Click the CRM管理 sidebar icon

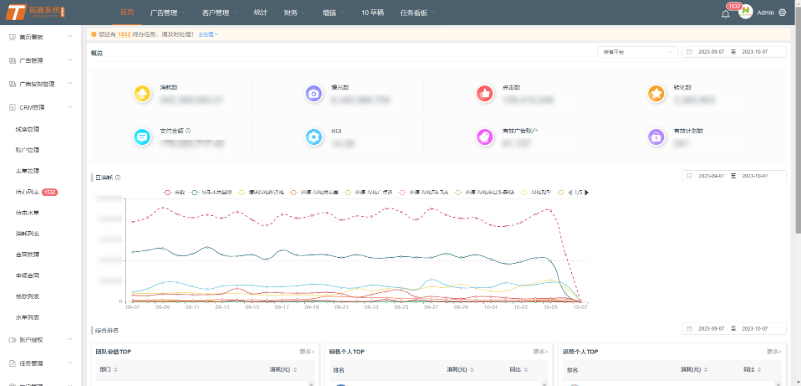[x=13, y=108]
